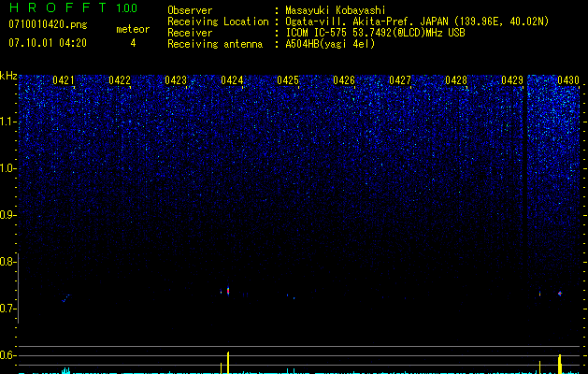Click the 0429 time marker
588x374 pixels.
[512, 80]
